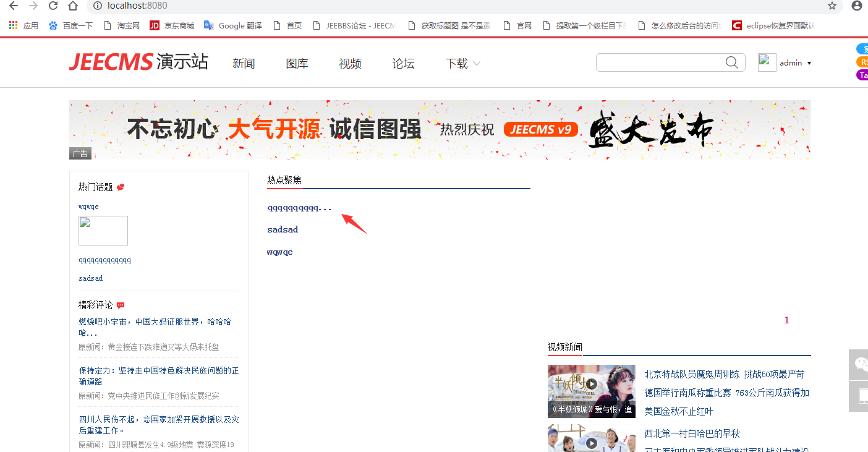Screen dimensions: 868x452
Task: Click the 热点聚焦 section heading
Action: point(284,180)
